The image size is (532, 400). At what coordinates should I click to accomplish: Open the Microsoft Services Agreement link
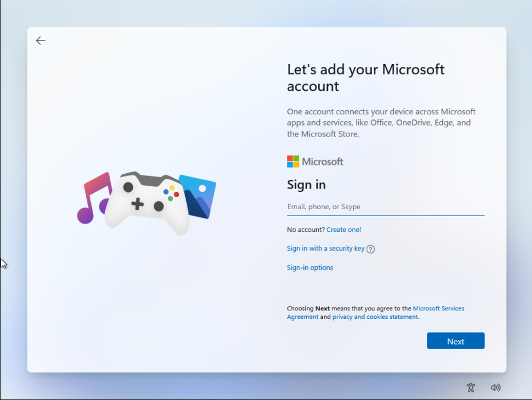[438, 308]
